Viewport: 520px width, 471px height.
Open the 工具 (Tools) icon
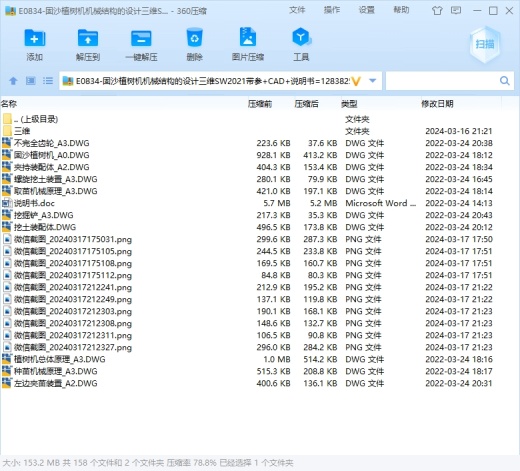click(x=301, y=37)
